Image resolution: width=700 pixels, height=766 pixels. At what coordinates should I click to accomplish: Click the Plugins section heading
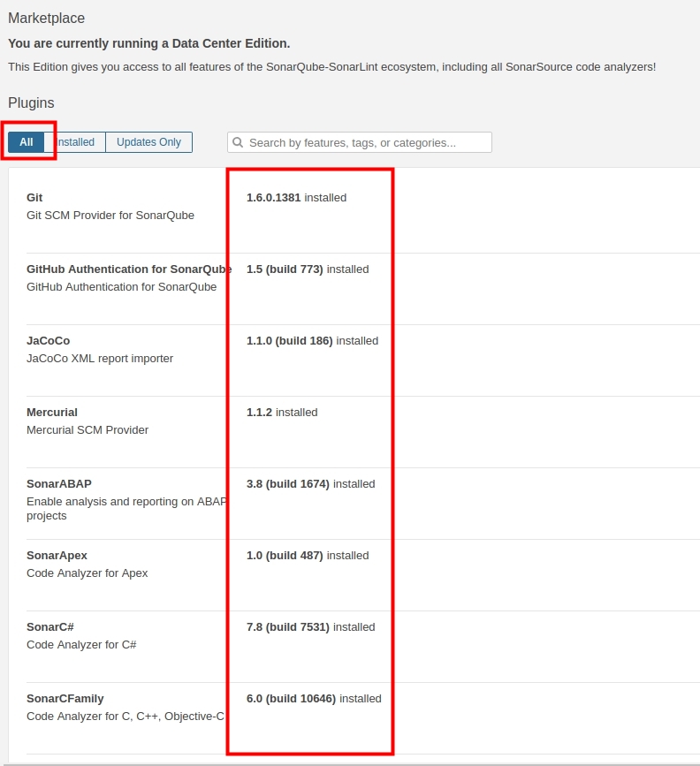tap(31, 103)
